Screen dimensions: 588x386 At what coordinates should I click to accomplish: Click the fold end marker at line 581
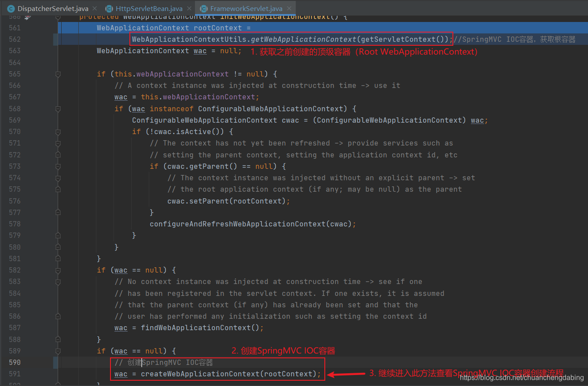[58, 259]
